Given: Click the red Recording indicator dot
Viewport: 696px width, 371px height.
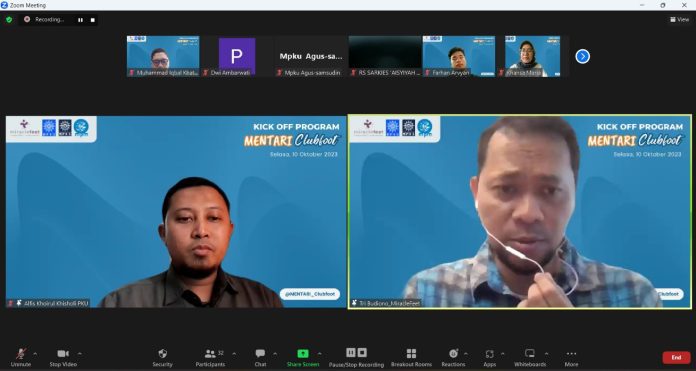Looking at the screenshot, I should 27,20.
